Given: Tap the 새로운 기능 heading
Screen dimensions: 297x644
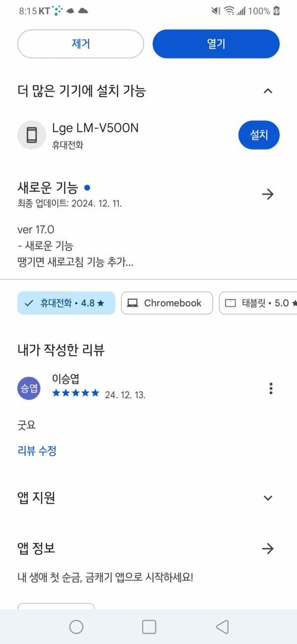Looking at the screenshot, I should [48, 188].
